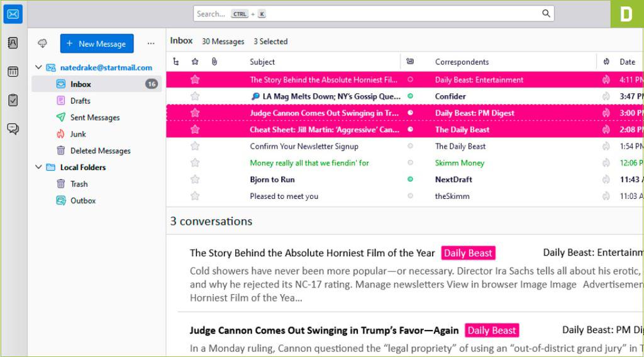Select the Bjorn to Run row
This screenshot has width=644, height=357.
click(x=405, y=179)
